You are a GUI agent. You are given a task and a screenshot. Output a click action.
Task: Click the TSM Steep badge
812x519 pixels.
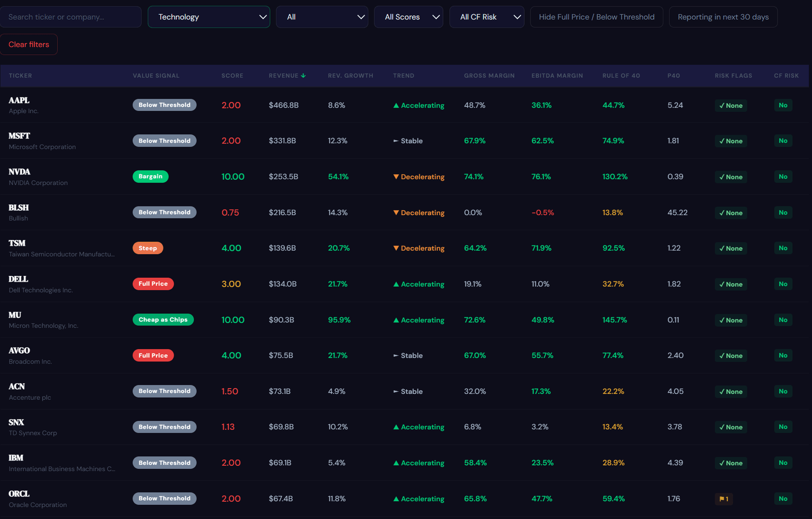pyautogui.click(x=148, y=248)
